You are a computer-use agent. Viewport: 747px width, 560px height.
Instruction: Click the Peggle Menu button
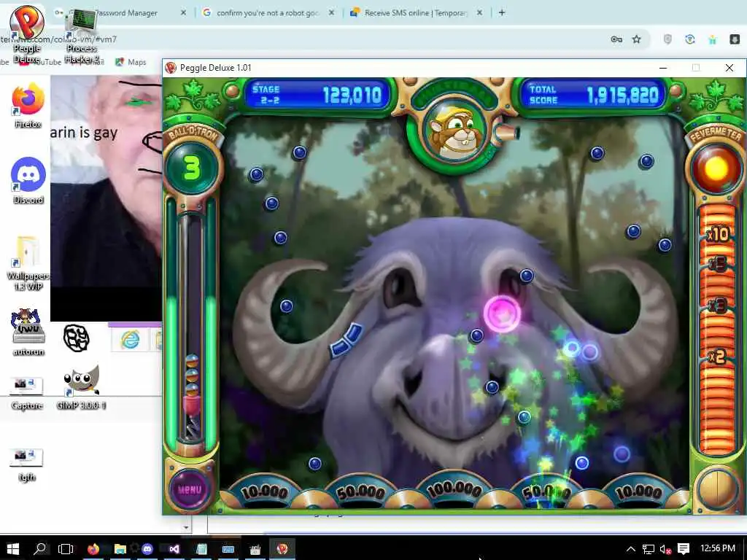tap(190, 489)
